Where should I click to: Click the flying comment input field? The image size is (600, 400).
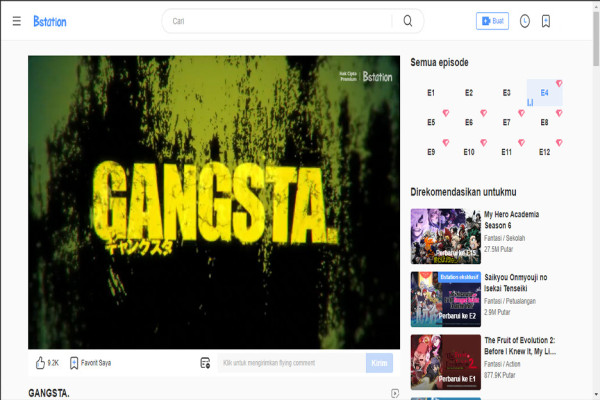click(292, 363)
